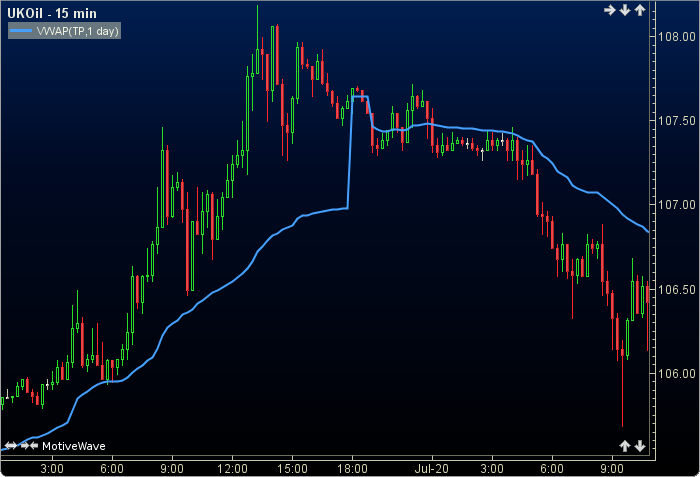
Task: Click the inward-pointing arrows icon beside MotiveWave
Action: click(29, 445)
